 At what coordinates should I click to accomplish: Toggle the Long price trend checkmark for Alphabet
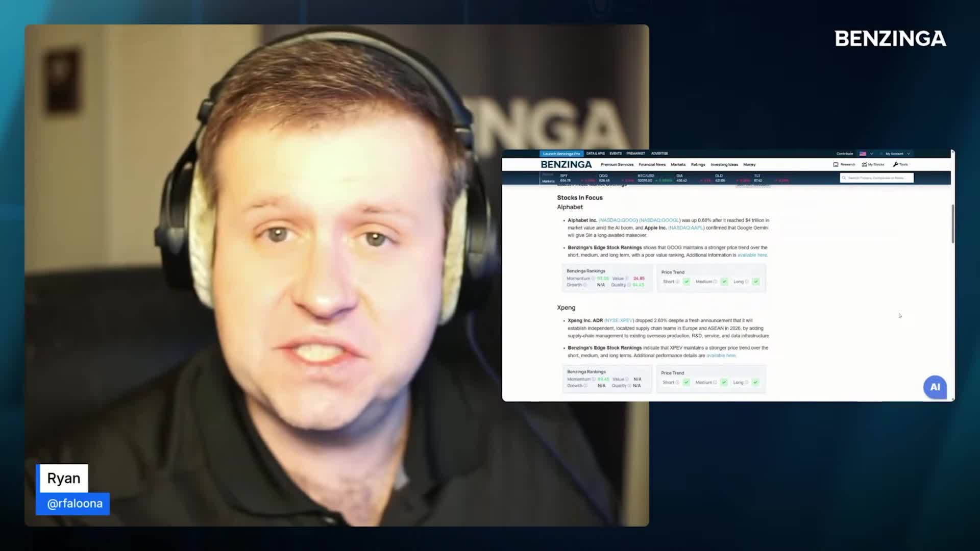(756, 282)
